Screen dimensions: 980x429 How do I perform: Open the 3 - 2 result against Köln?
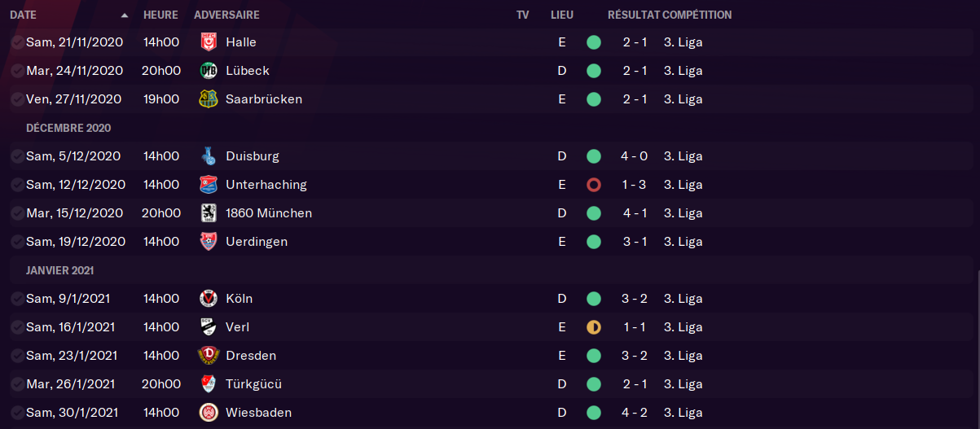pyautogui.click(x=635, y=299)
